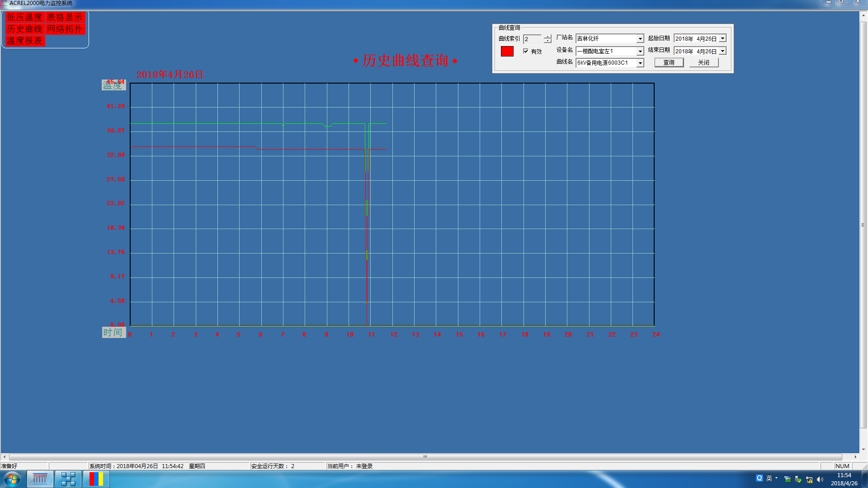Click the 英 language indicator
868x488 pixels.
point(769,478)
